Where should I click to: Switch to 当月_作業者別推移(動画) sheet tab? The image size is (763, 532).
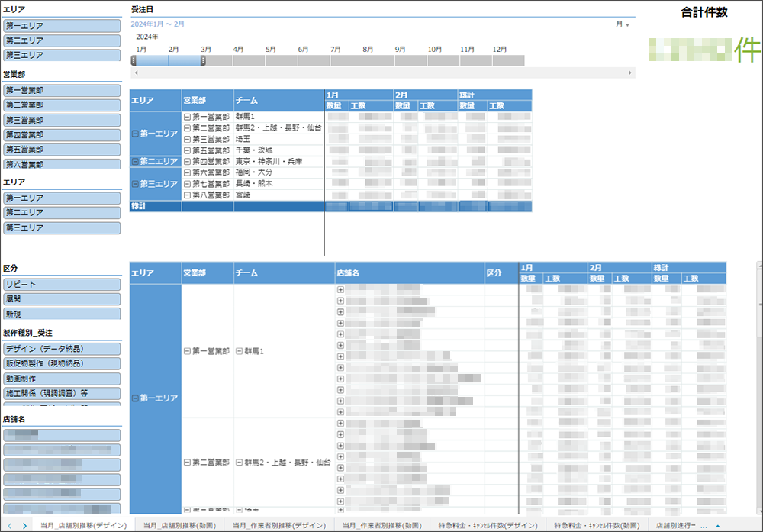pos(382,526)
